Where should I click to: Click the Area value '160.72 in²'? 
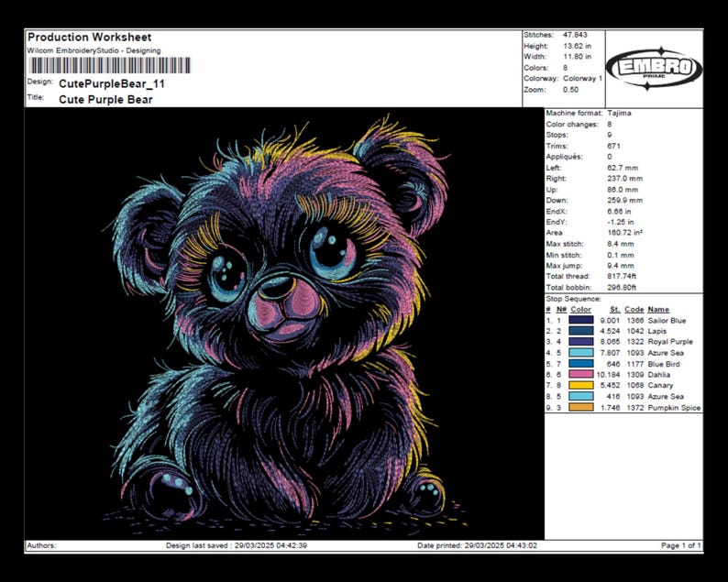pyautogui.click(x=625, y=233)
